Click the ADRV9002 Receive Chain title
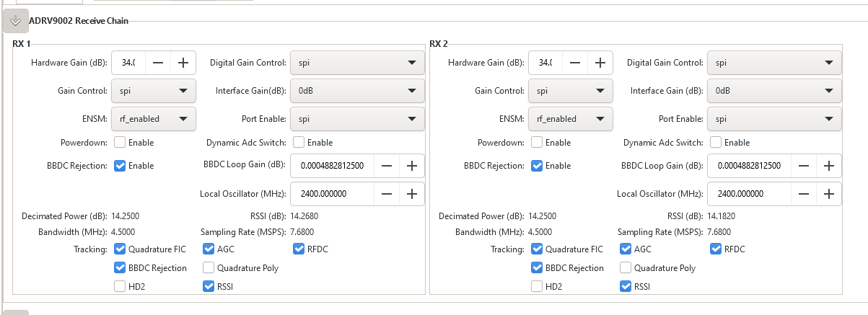This screenshot has width=868, height=315. 79,21
